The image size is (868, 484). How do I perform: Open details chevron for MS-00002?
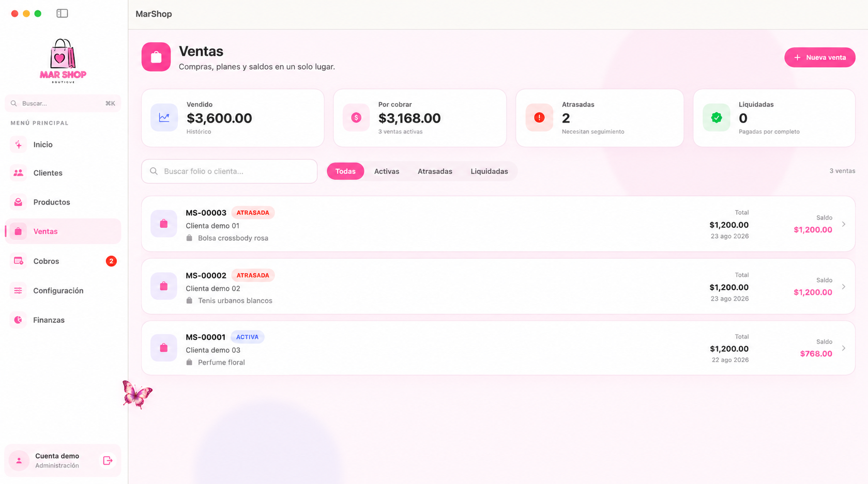tap(844, 287)
